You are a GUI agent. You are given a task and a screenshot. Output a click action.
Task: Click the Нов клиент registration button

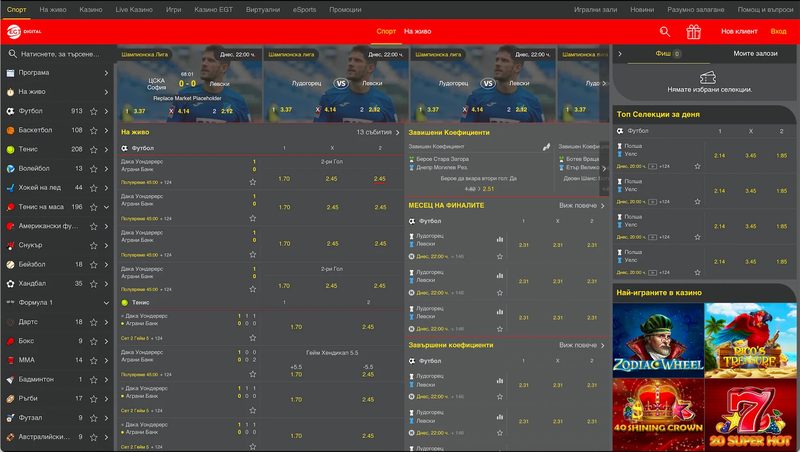pyautogui.click(x=739, y=31)
